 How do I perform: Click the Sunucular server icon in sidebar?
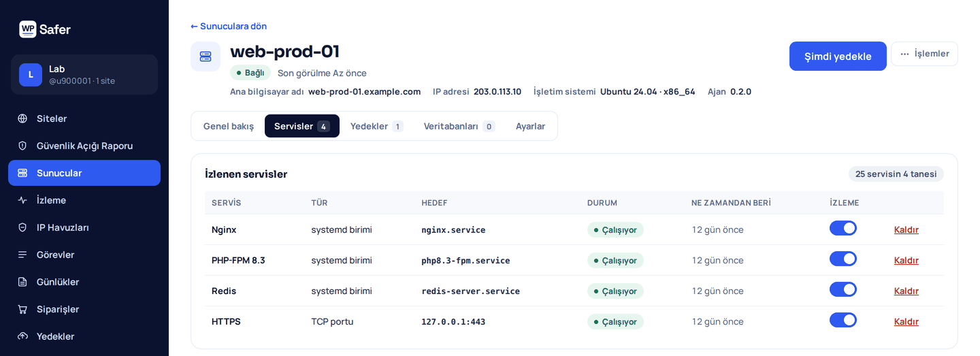tap(22, 173)
